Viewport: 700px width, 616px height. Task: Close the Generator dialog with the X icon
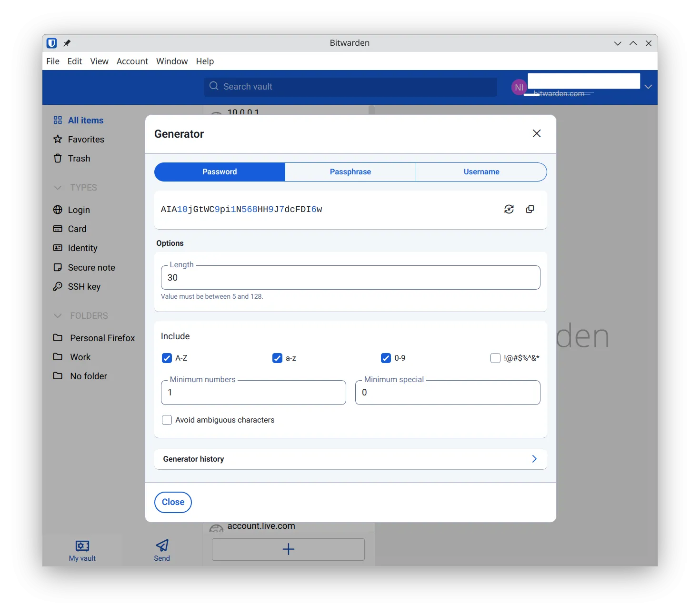[x=537, y=133]
